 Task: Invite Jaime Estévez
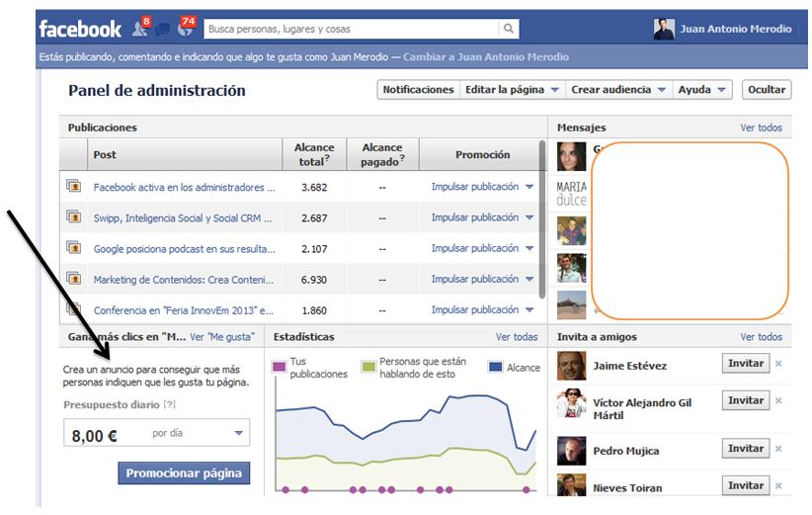tap(746, 363)
